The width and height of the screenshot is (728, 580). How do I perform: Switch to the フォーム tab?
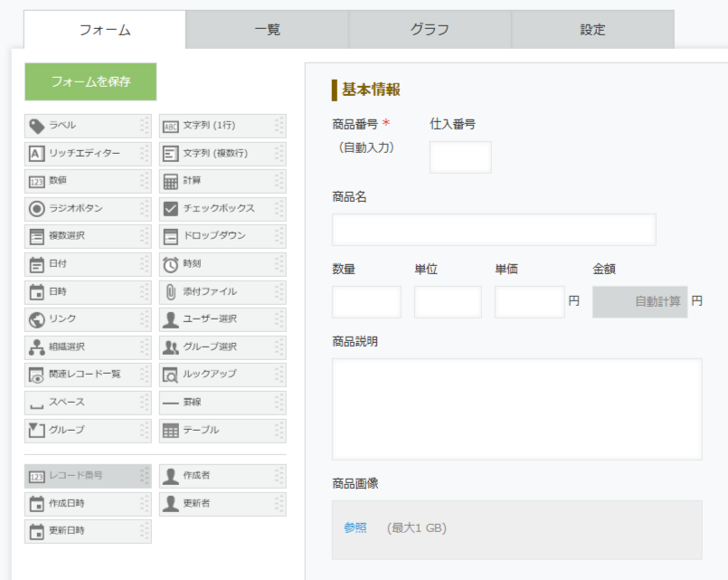(x=105, y=30)
